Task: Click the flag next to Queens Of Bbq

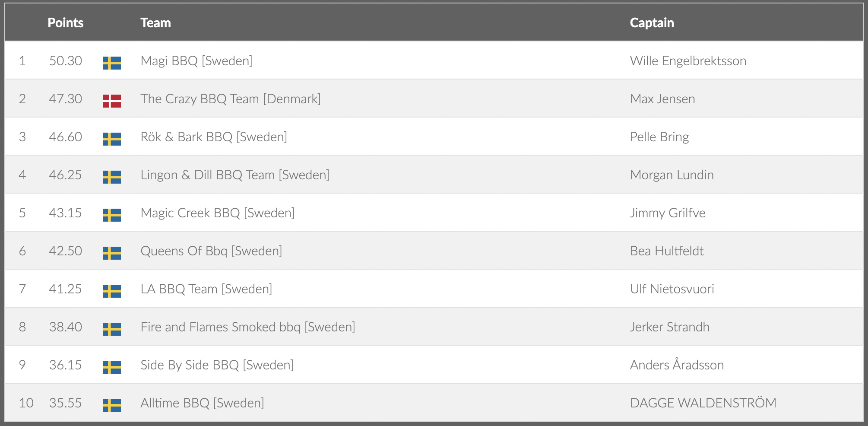Action: 112,253
